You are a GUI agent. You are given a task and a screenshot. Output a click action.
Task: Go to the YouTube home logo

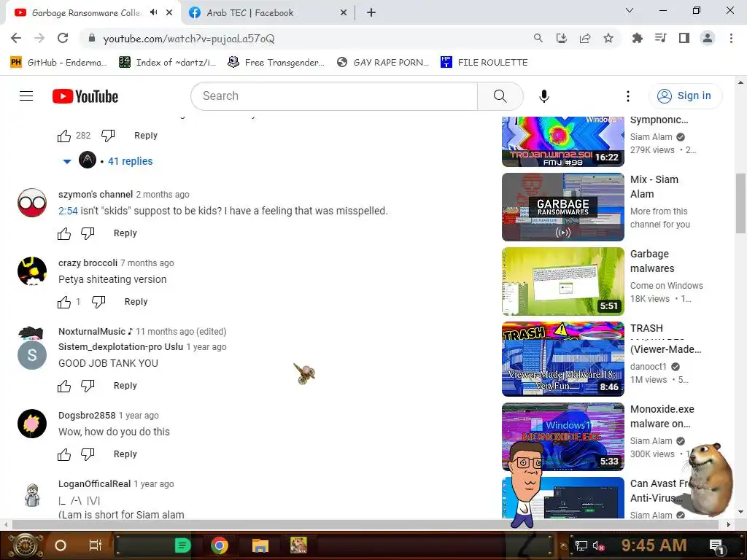85,96
